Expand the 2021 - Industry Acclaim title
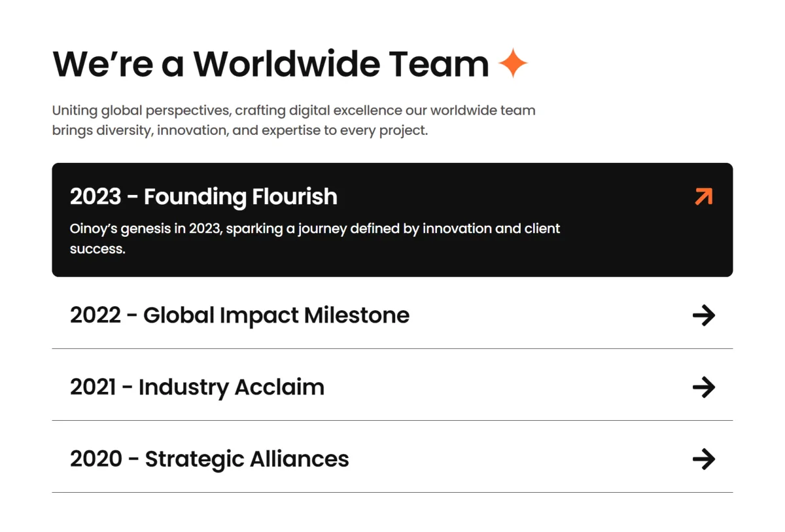785x532 pixels. click(197, 387)
